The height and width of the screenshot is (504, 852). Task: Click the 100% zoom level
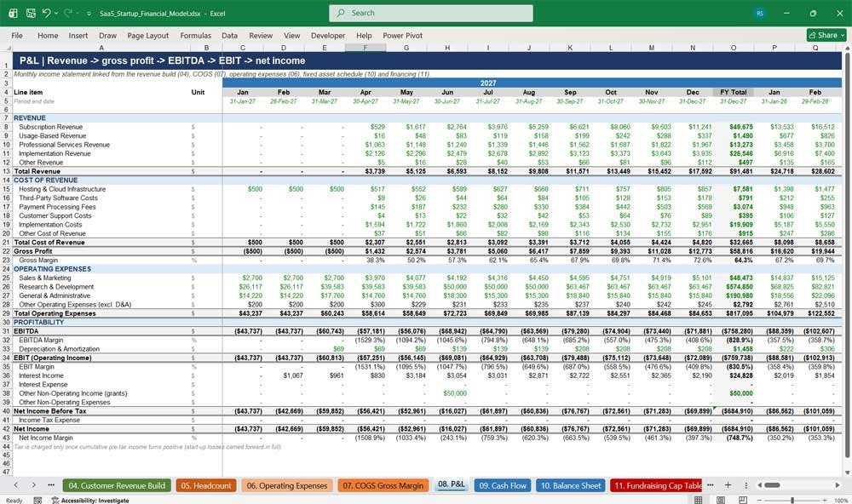(841, 501)
